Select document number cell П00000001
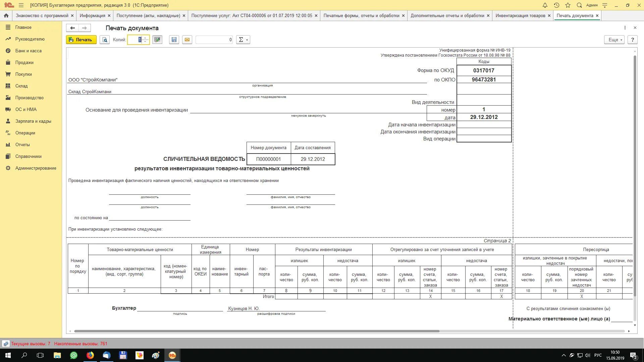Viewport: 644px width, 362px height. (269, 159)
